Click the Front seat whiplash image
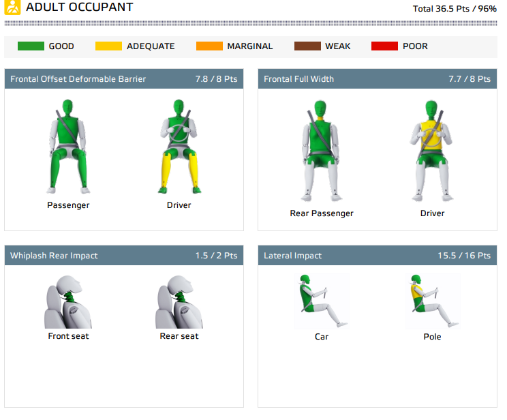 point(68,301)
